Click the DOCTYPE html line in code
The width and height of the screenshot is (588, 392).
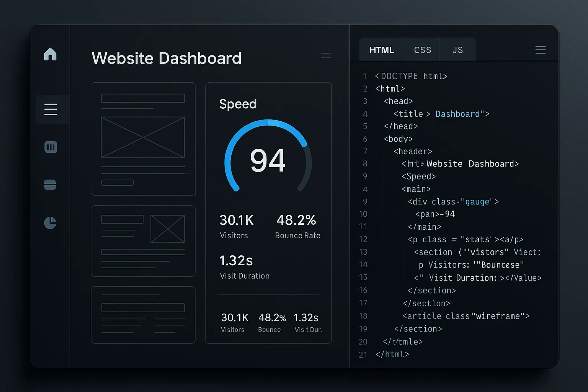click(411, 76)
